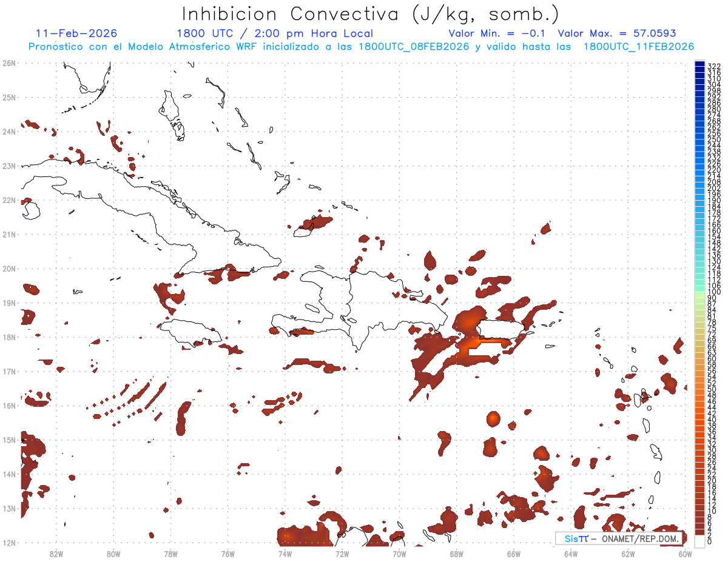Click '1800 UTC / 2:00 pm Hora Local'
The width and height of the screenshot is (728, 562).
(x=275, y=33)
